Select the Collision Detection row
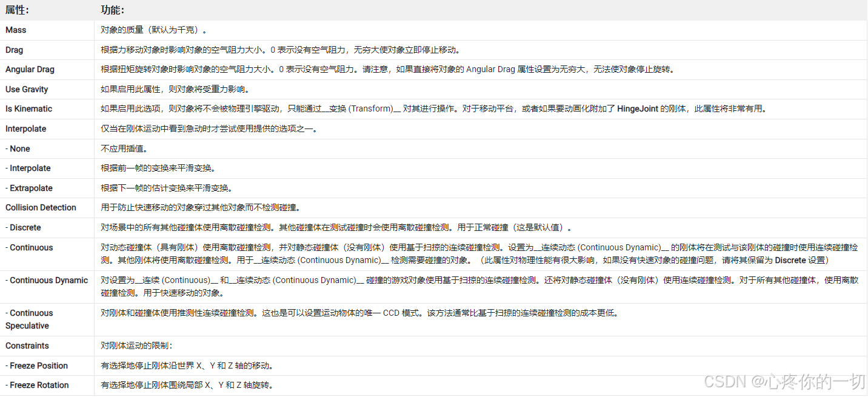The width and height of the screenshot is (868, 397). [x=41, y=207]
